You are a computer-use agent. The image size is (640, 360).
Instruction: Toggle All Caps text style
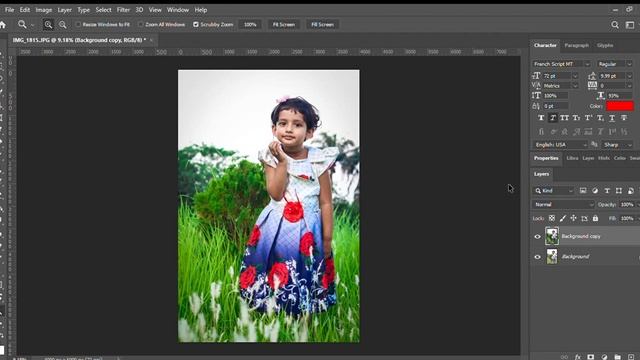coord(564,118)
